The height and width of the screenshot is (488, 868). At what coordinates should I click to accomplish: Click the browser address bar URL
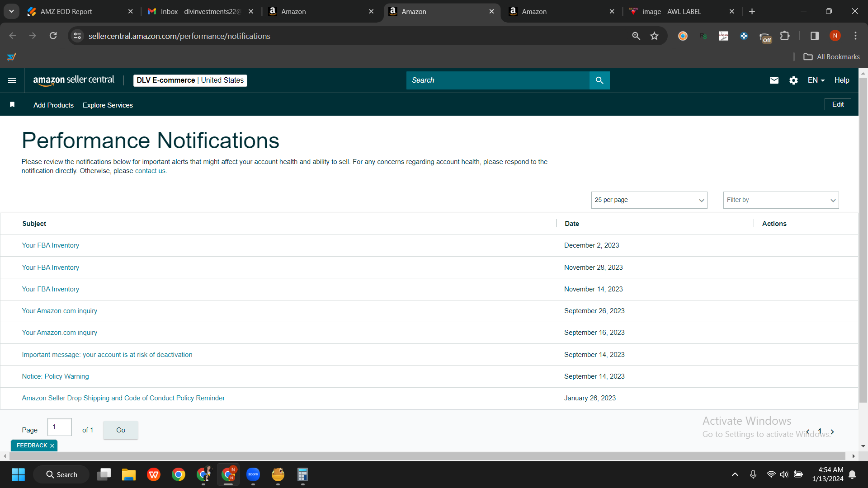pos(179,36)
